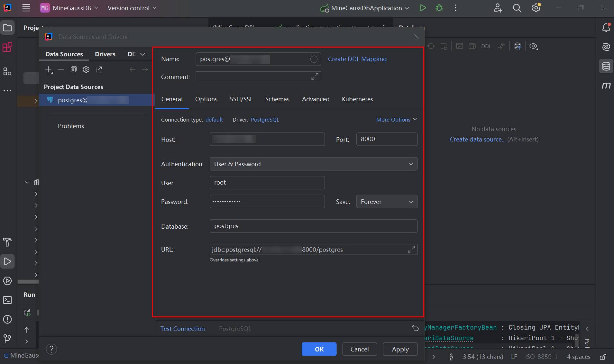Open IDE settings gear in title bar
The image size is (614, 364).
tap(536, 8)
